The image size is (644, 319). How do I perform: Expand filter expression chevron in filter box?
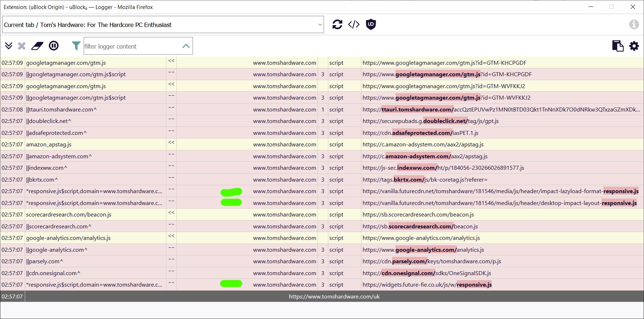(x=186, y=46)
